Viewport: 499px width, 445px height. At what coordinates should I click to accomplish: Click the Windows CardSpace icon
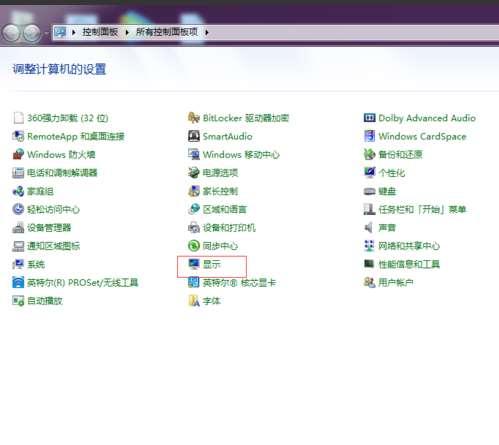click(369, 136)
